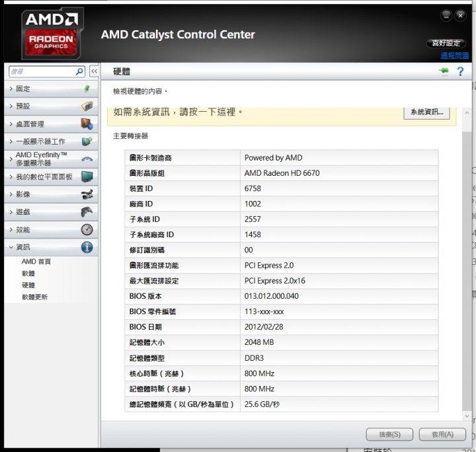Click the 記憶體時脈 (兆赫) row label

[160, 389]
